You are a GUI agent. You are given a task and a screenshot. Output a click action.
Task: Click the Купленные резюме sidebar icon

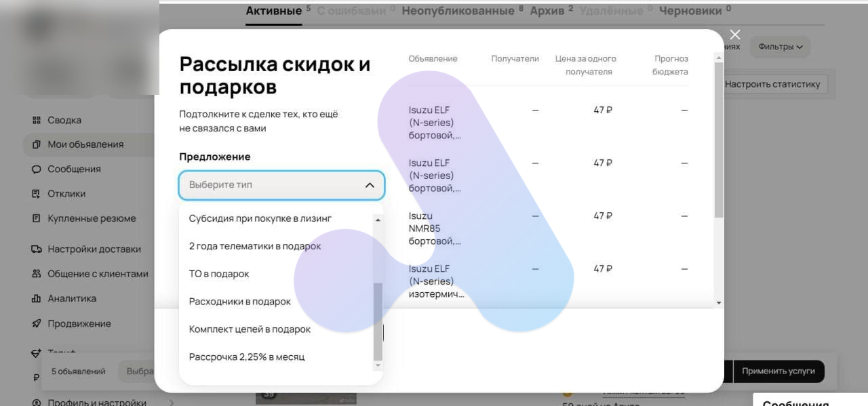37,218
